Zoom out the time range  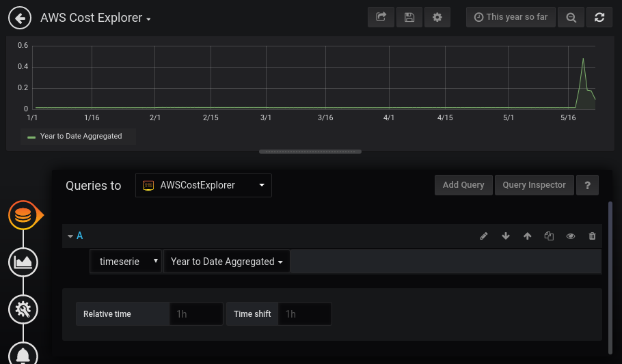571,17
